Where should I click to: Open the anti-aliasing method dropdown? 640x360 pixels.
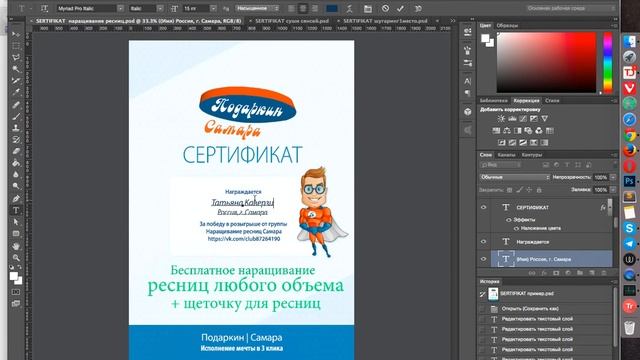(x=257, y=8)
